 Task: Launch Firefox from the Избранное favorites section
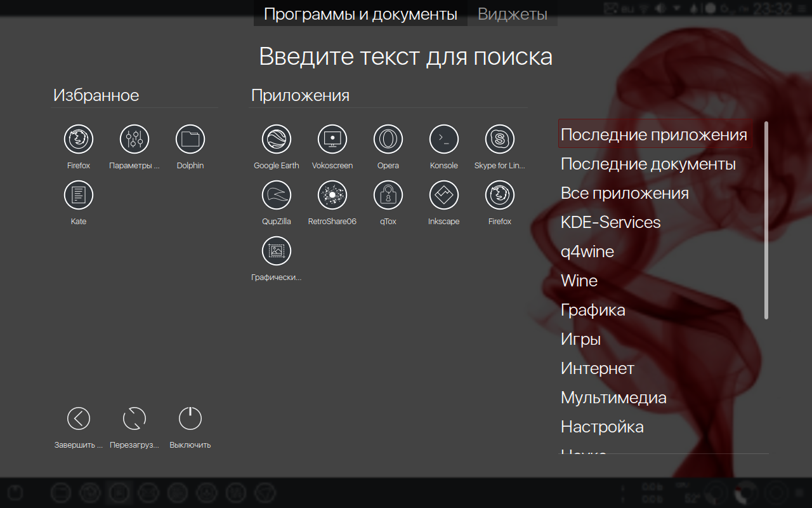[x=79, y=139]
